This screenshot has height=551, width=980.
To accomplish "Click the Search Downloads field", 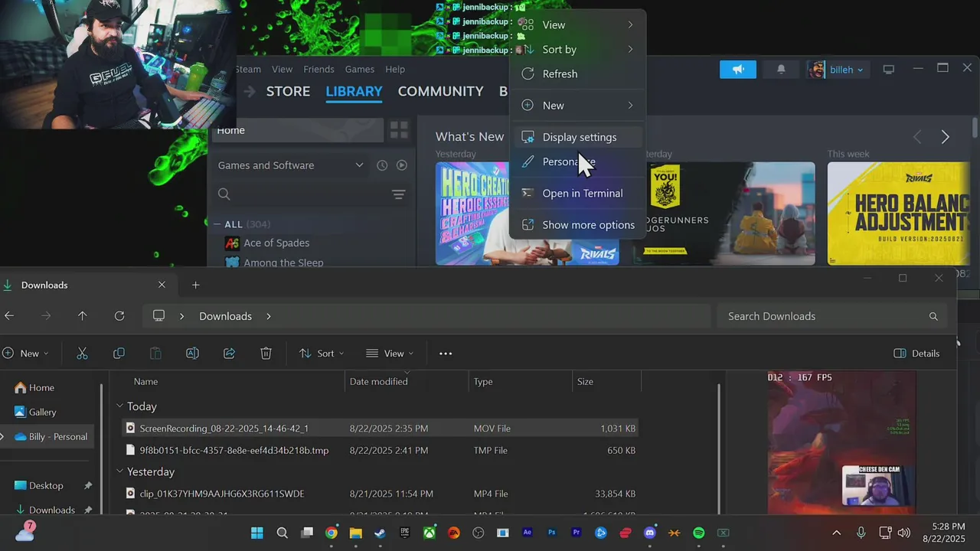I will point(831,316).
